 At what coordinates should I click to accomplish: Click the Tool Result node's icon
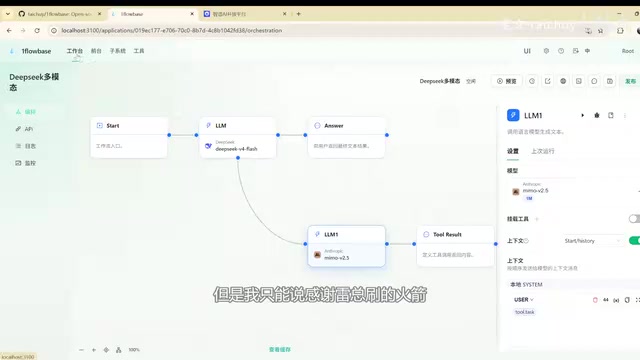[426, 234]
